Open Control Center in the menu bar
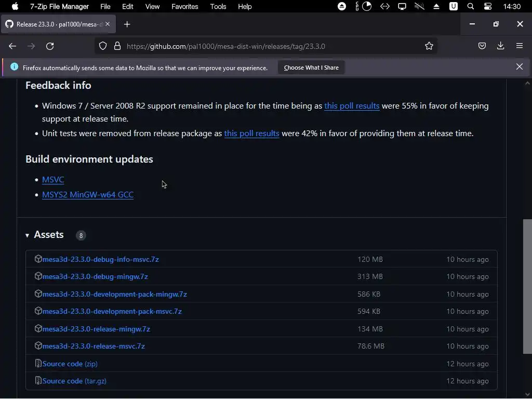Image resolution: width=532 pixels, height=399 pixels. 487,6
